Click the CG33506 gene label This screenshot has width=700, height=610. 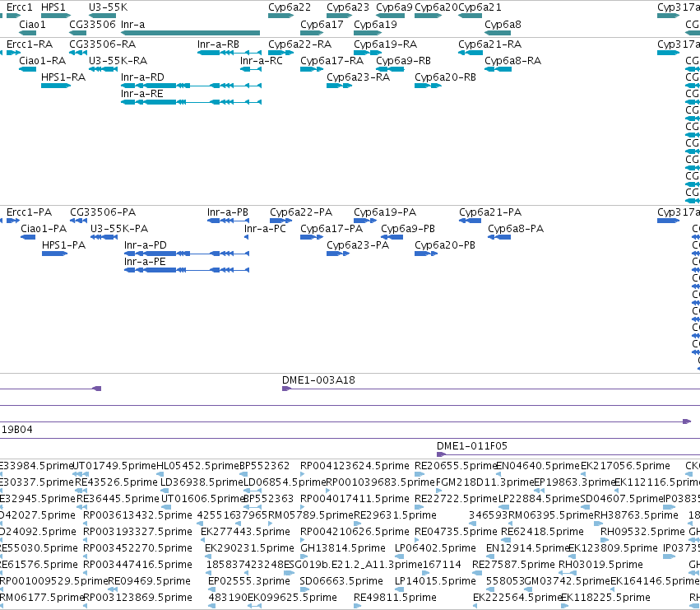(x=92, y=24)
